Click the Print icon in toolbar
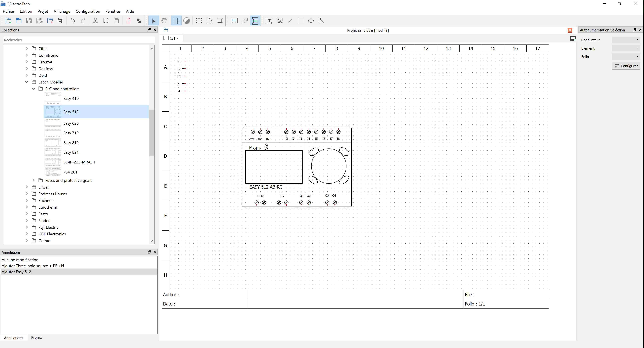Screen dimensions: 644x348 pyautogui.click(x=60, y=21)
